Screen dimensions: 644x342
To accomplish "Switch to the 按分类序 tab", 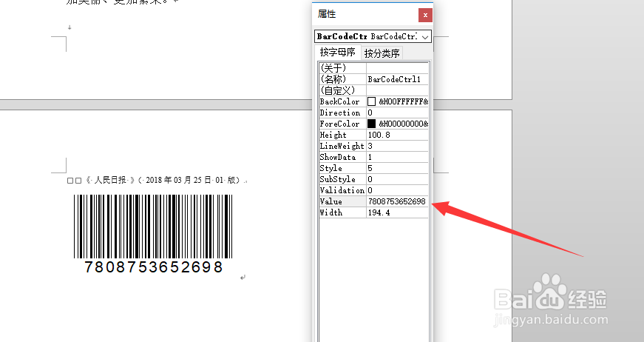I will (x=382, y=53).
